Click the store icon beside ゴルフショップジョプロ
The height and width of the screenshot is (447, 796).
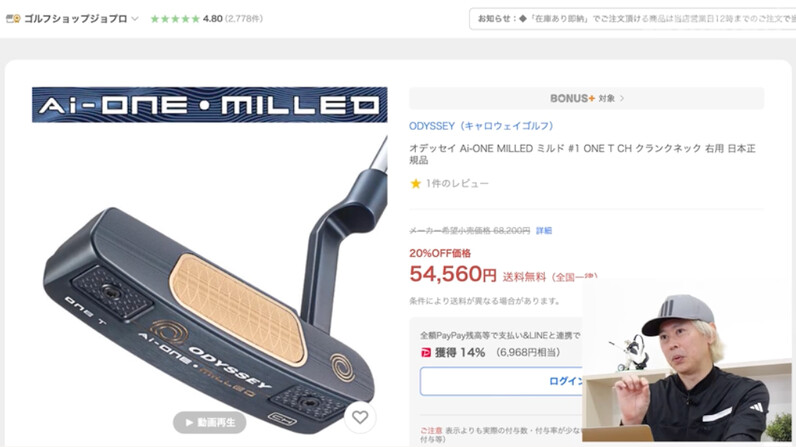click(x=13, y=19)
